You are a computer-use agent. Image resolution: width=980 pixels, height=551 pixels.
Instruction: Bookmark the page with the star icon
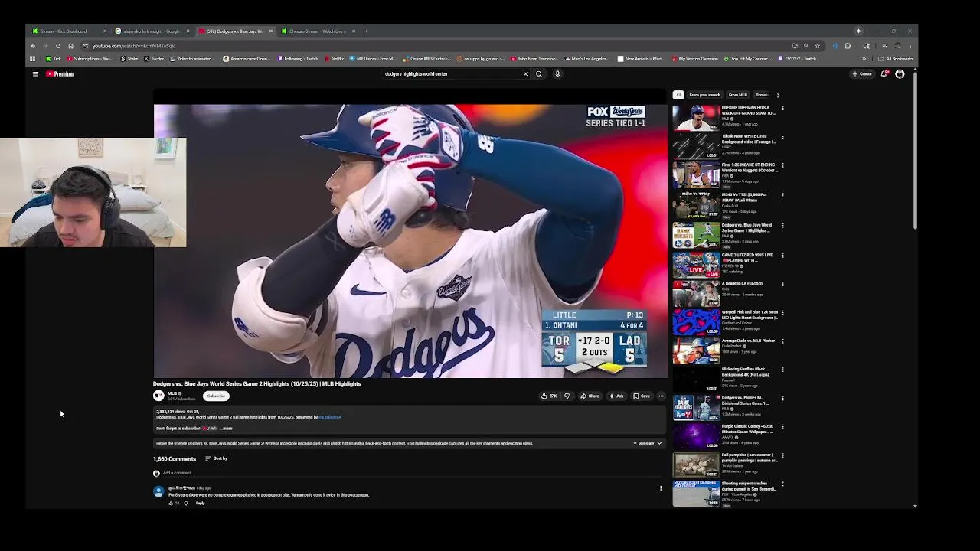click(817, 46)
